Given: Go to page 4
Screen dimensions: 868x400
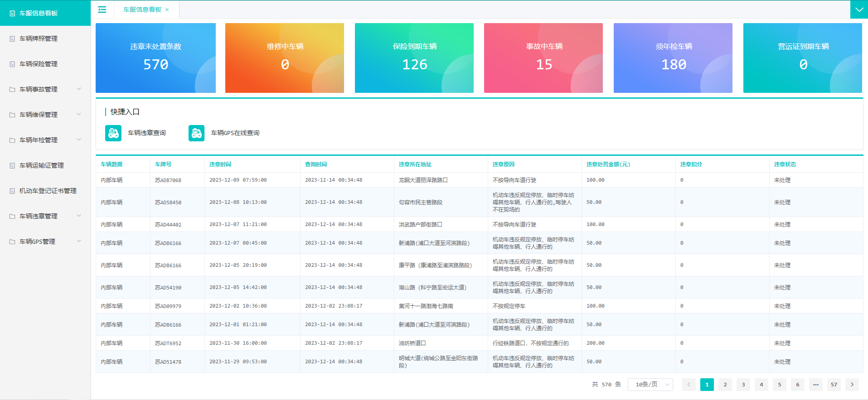Looking at the screenshot, I should [x=761, y=385].
